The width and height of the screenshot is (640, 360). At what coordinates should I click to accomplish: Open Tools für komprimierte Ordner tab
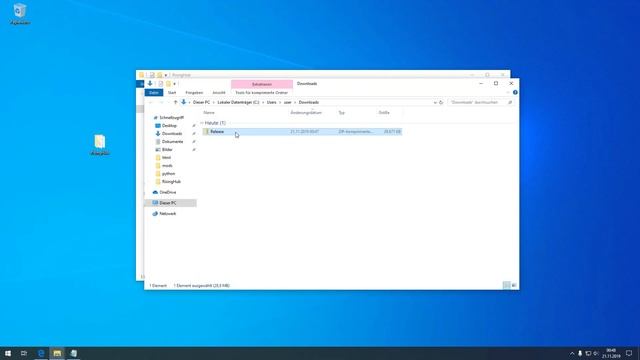[x=262, y=93]
